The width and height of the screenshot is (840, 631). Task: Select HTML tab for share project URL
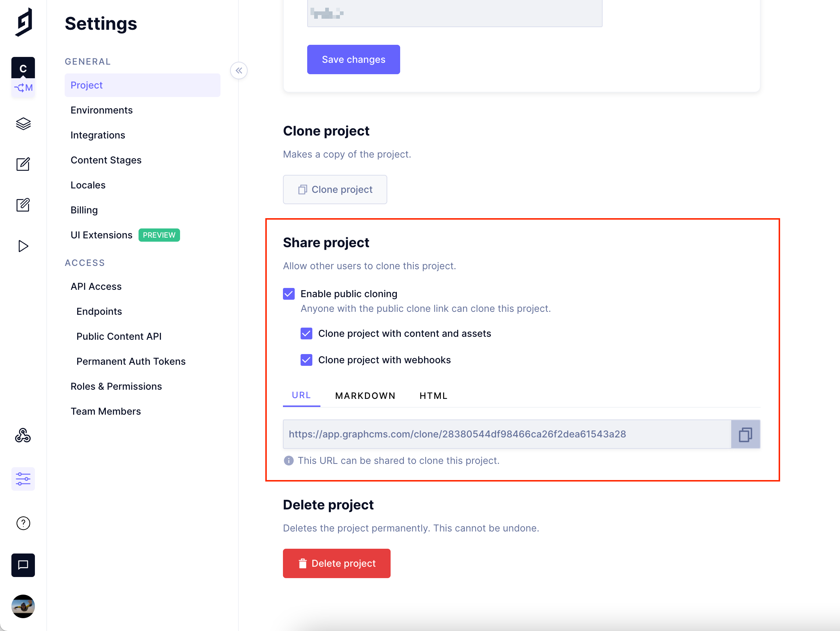[433, 396]
